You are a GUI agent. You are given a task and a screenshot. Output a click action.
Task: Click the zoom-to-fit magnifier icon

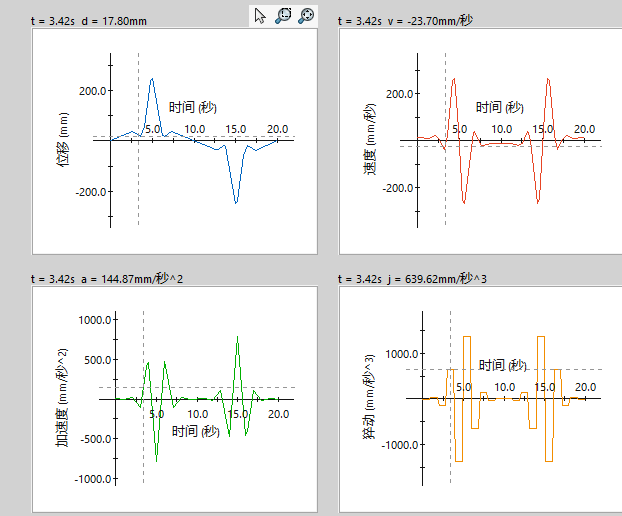pyautogui.click(x=306, y=15)
